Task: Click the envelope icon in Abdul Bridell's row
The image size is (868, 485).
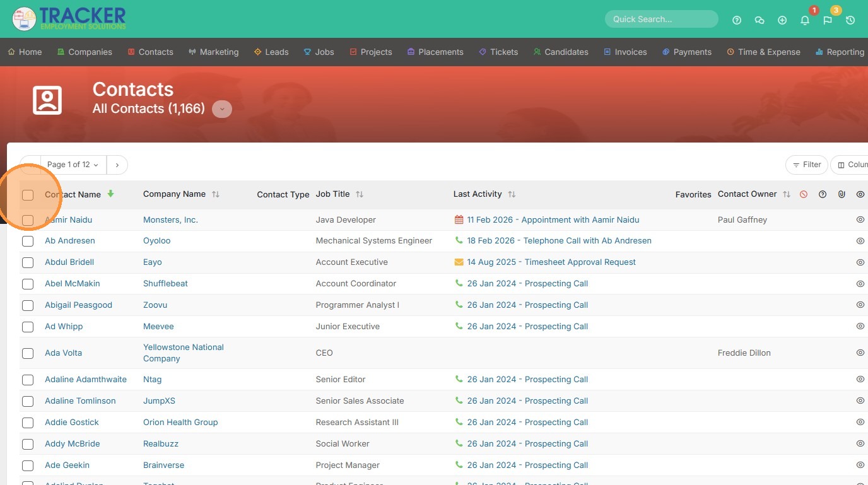Action: pos(459,262)
